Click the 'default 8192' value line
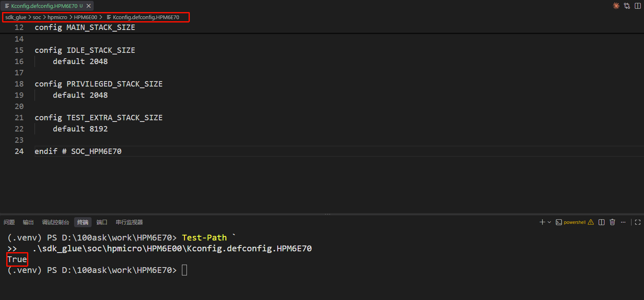 [80, 129]
